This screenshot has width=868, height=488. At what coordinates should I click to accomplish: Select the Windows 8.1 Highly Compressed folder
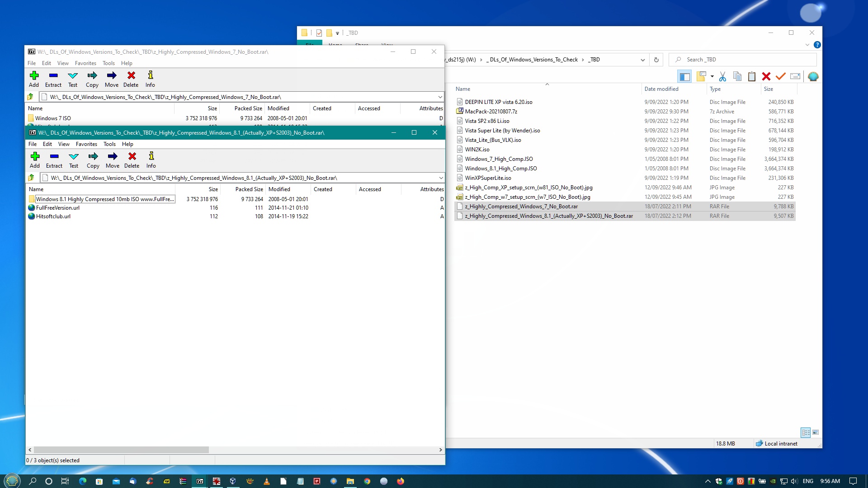pyautogui.click(x=105, y=199)
